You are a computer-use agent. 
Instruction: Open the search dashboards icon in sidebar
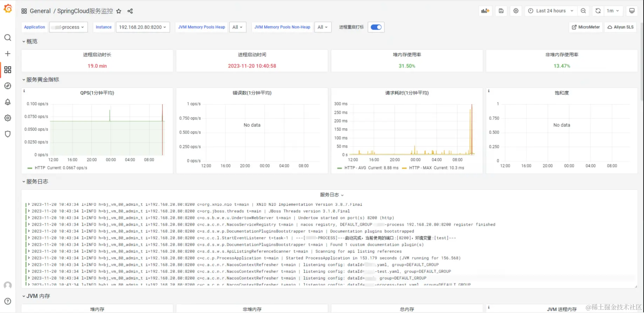click(x=8, y=38)
